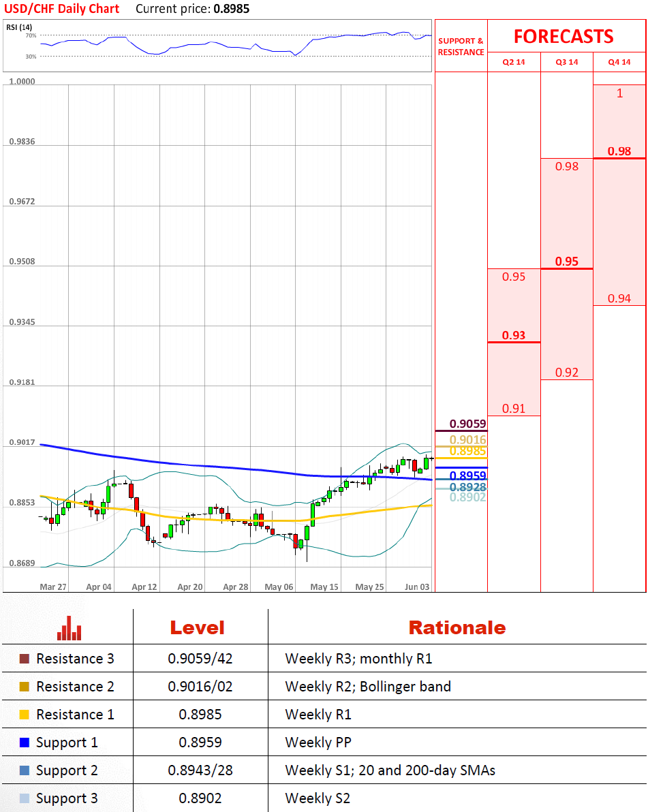Click rationale Weekly S1; 20 and 200-day SMAs
648x812 pixels.
390,770
